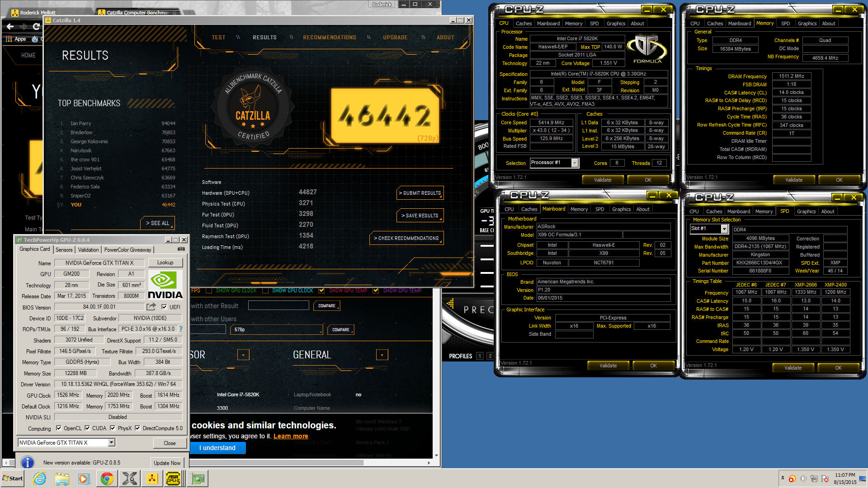Open the volume speaker tray icon
868x488 pixels.
pyautogui.click(x=803, y=479)
